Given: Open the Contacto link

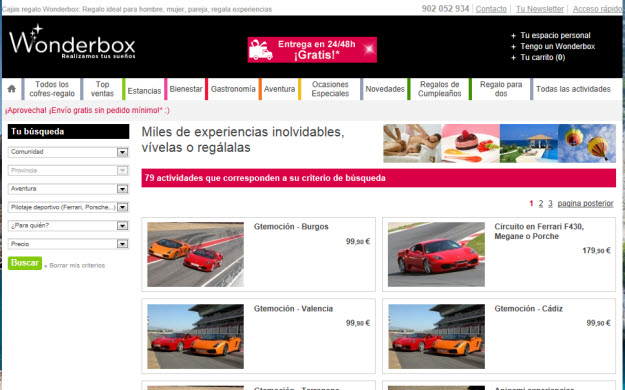Looking at the screenshot, I should point(491,9).
